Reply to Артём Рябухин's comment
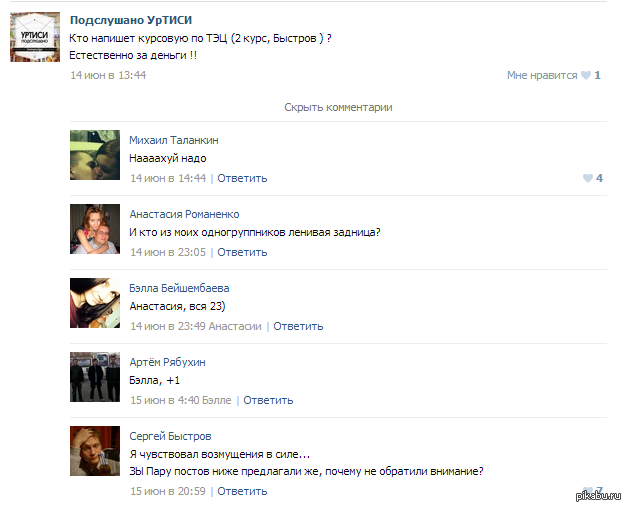The image size is (626, 507). click(268, 400)
